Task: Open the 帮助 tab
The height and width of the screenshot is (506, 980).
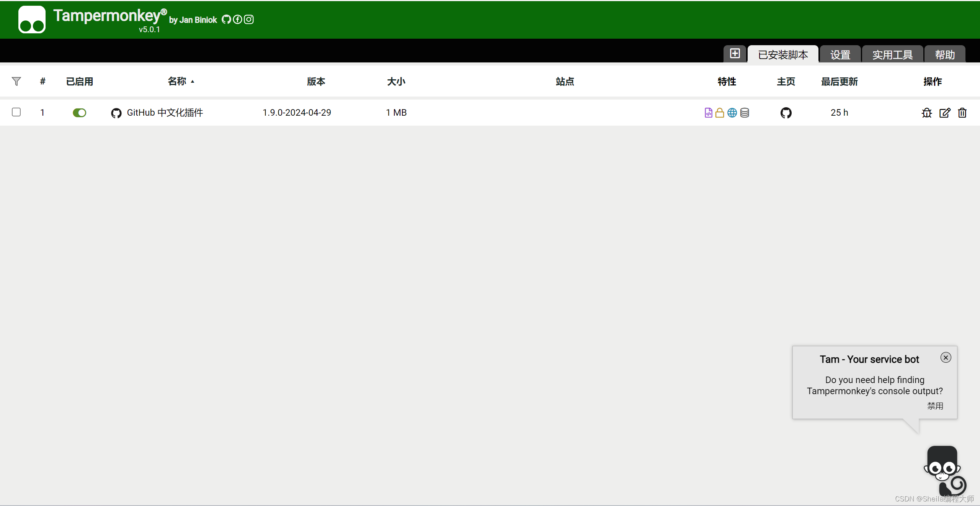Action: coord(945,55)
